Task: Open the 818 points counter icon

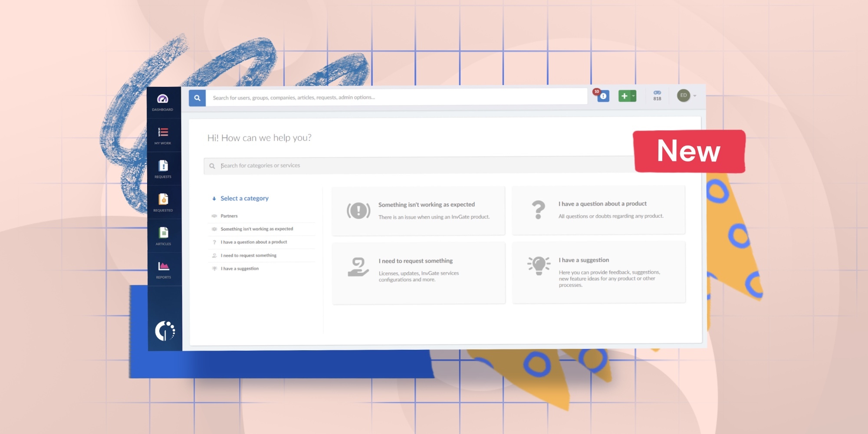Action: pyautogui.click(x=657, y=95)
